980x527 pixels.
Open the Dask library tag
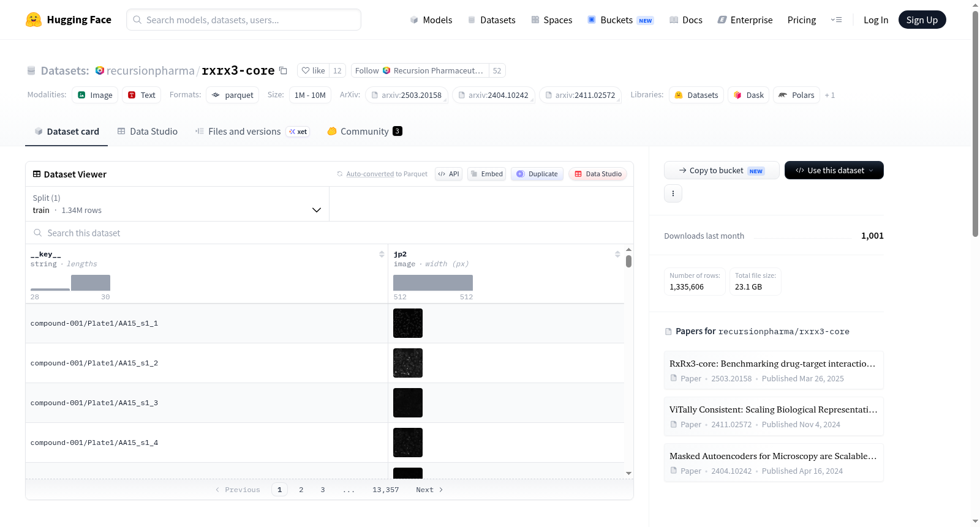click(x=748, y=95)
